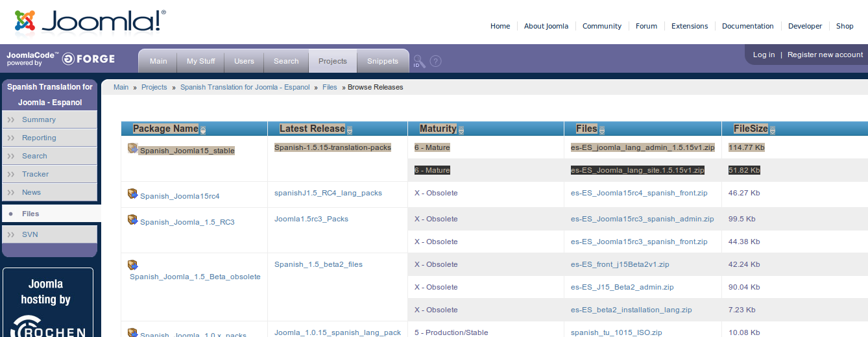The width and height of the screenshot is (868, 337).
Task: Open the Projects tab
Action: point(333,61)
